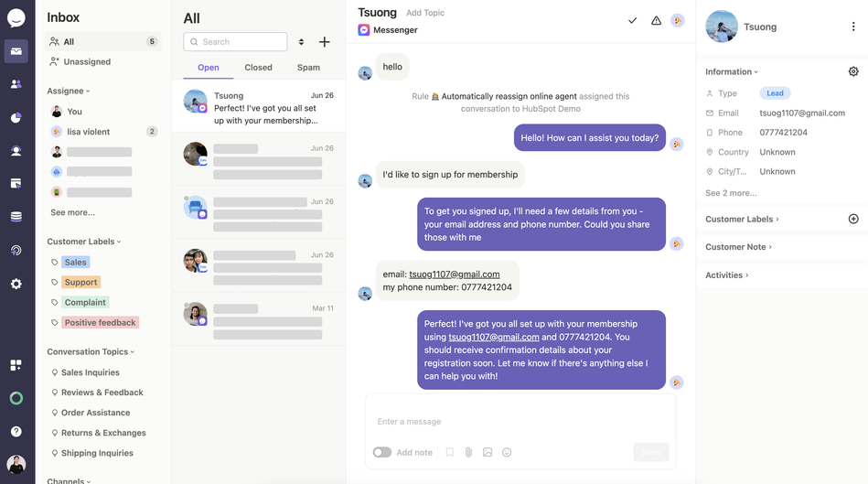Click Add Topic next to Tsuong
This screenshot has height=484, width=868.
[x=425, y=13]
